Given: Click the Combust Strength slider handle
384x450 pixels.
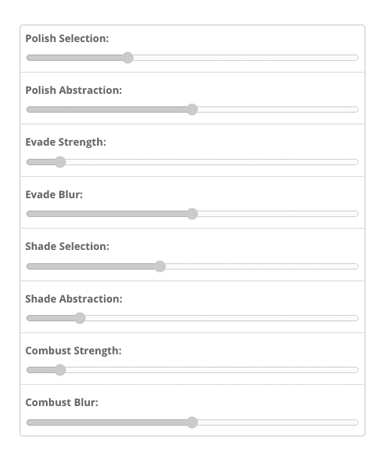Looking at the screenshot, I should point(60,370).
